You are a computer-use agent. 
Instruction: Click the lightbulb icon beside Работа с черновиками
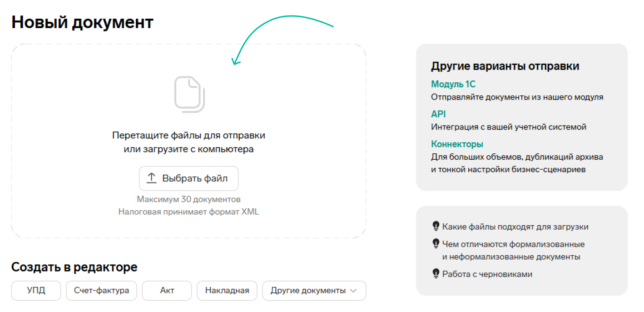[x=436, y=274]
